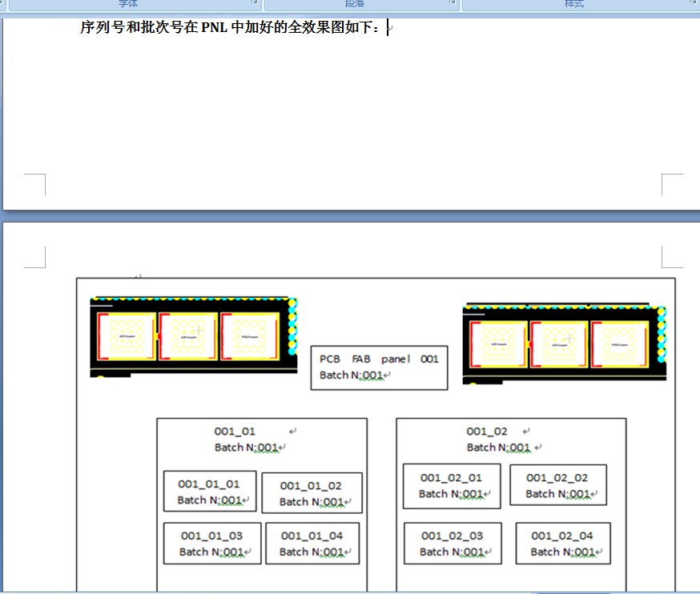Click the 001_01 heading text line

click(235, 431)
